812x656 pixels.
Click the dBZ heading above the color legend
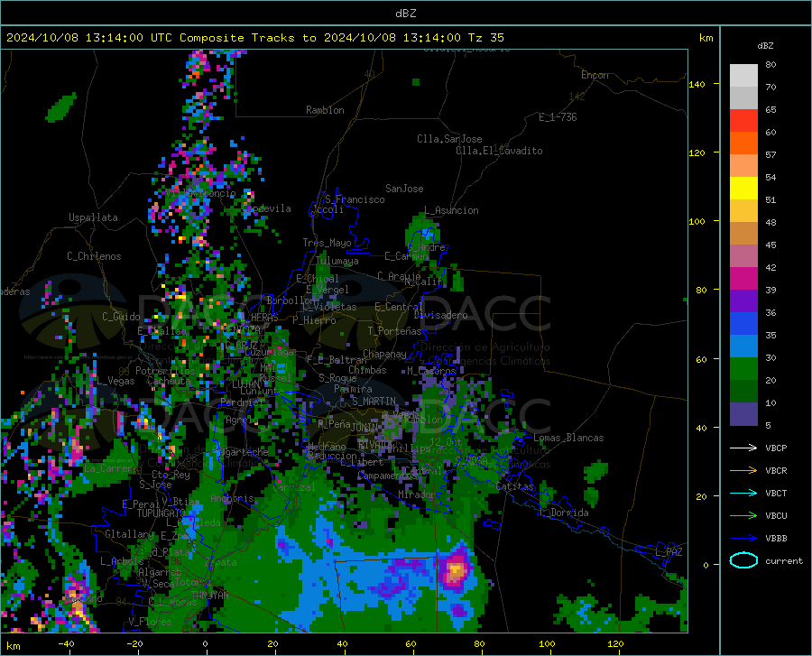765,45
